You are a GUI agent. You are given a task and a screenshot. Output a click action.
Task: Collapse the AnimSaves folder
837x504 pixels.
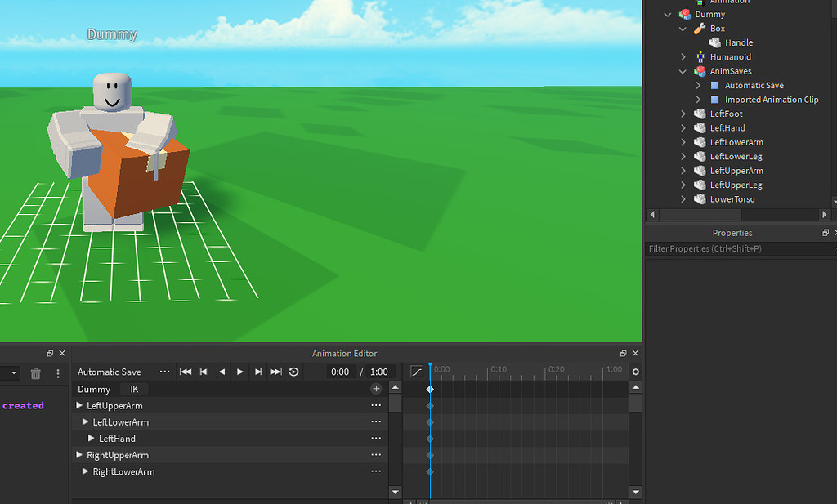pyautogui.click(x=683, y=71)
